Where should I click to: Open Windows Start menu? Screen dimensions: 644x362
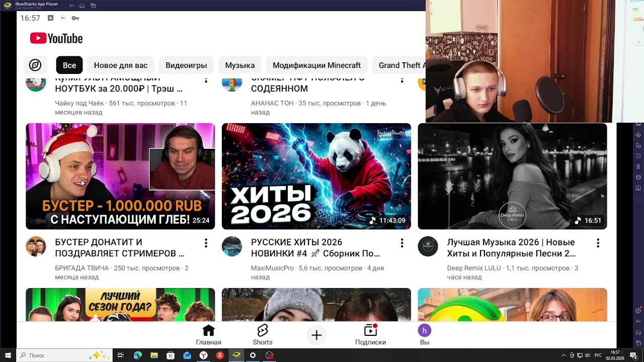tap(8, 355)
